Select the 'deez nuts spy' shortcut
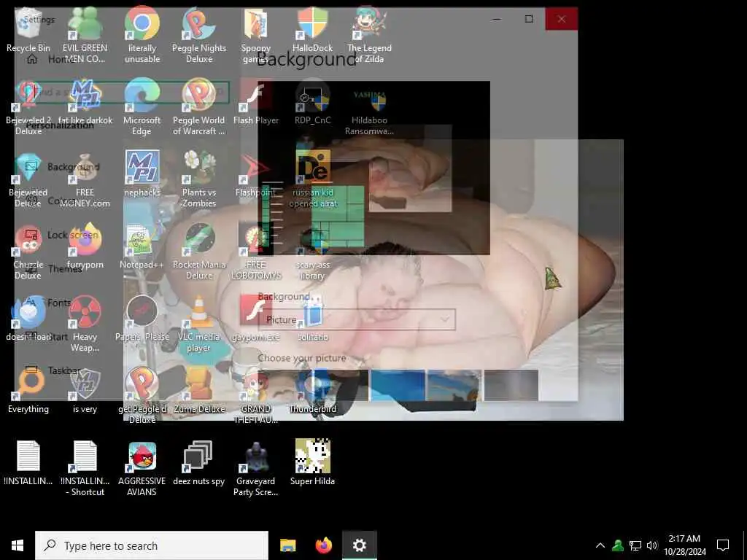 [198, 463]
